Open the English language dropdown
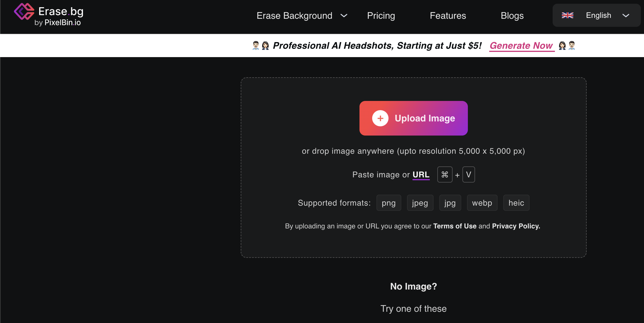644x323 pixels. pyautogui.click(x=598, y=15)
